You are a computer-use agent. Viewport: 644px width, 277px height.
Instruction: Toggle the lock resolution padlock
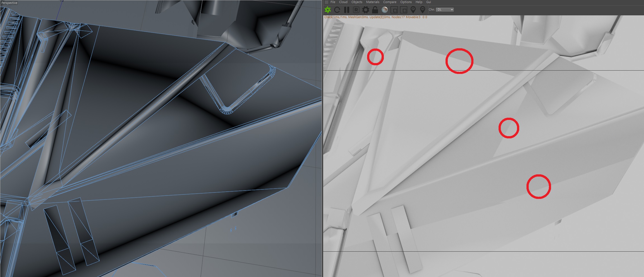375,10
